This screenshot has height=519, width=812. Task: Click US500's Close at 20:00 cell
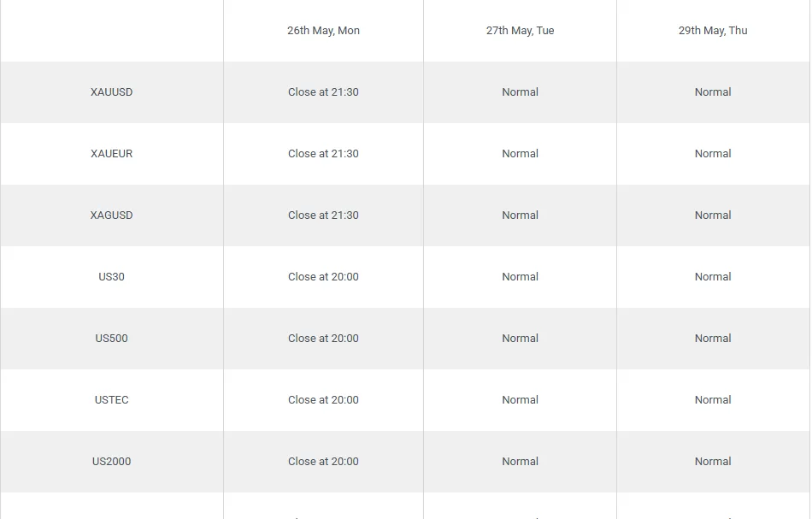pyautogui.click(x=323, y=339)
